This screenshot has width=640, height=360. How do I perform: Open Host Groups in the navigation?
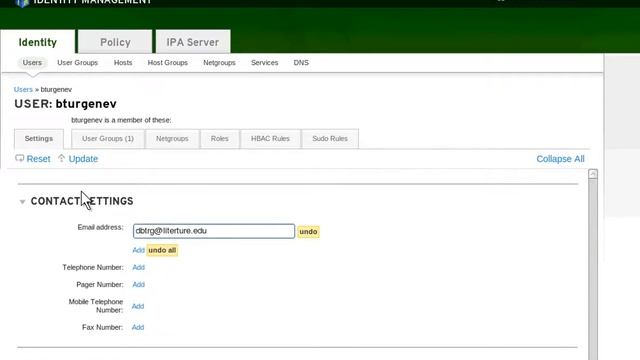168,62
